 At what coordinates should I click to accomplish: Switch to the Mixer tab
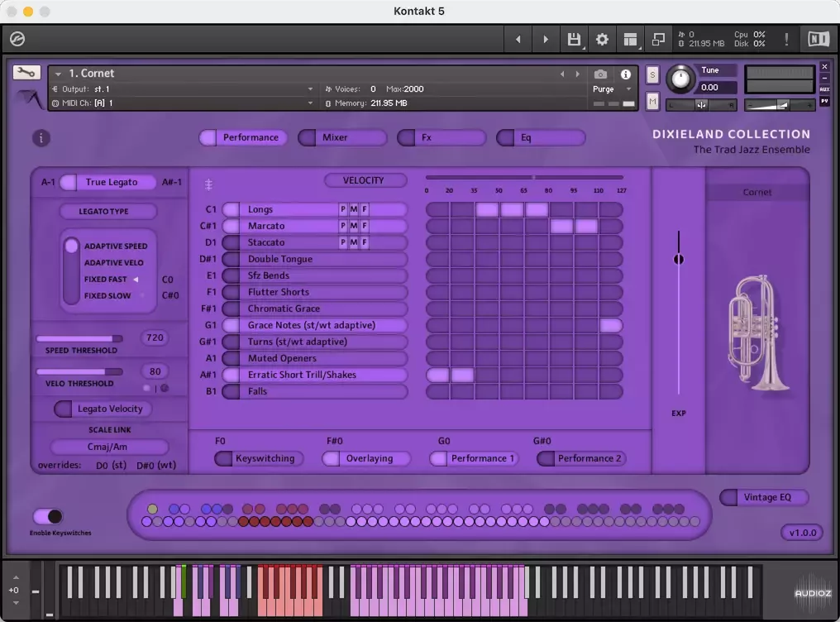click(x=342, y=137)
